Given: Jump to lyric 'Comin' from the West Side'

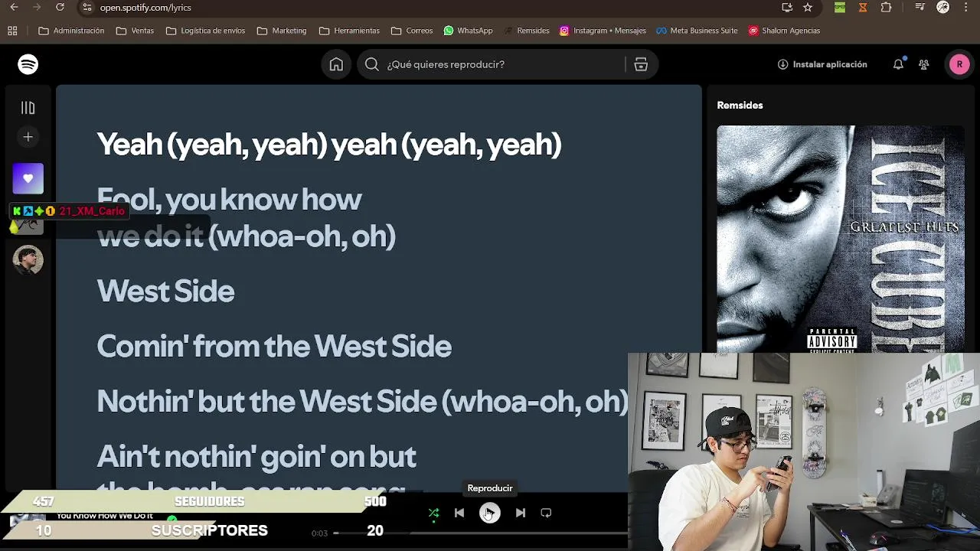Looking at the screenshot, I should pos(274,346).
